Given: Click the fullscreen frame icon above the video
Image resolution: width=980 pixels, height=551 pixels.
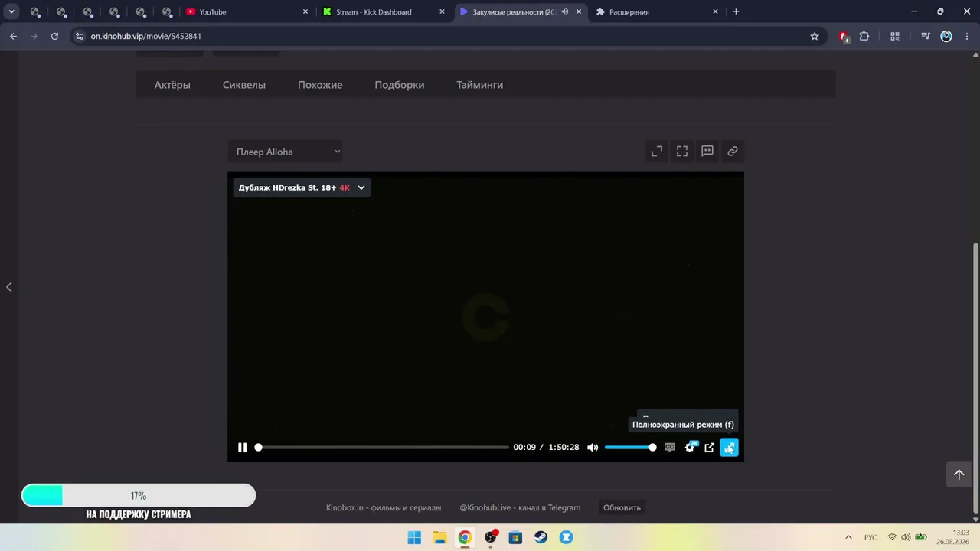Looking at the screenshot, I should point(682,152).
